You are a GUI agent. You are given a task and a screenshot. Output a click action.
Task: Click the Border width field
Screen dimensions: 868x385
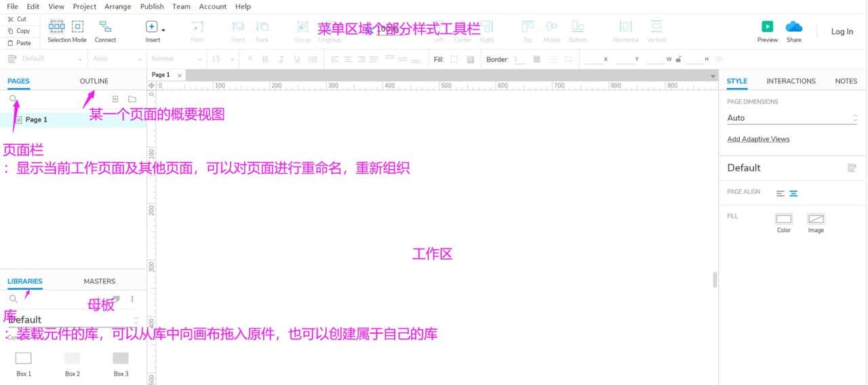(x=519, y=60)
